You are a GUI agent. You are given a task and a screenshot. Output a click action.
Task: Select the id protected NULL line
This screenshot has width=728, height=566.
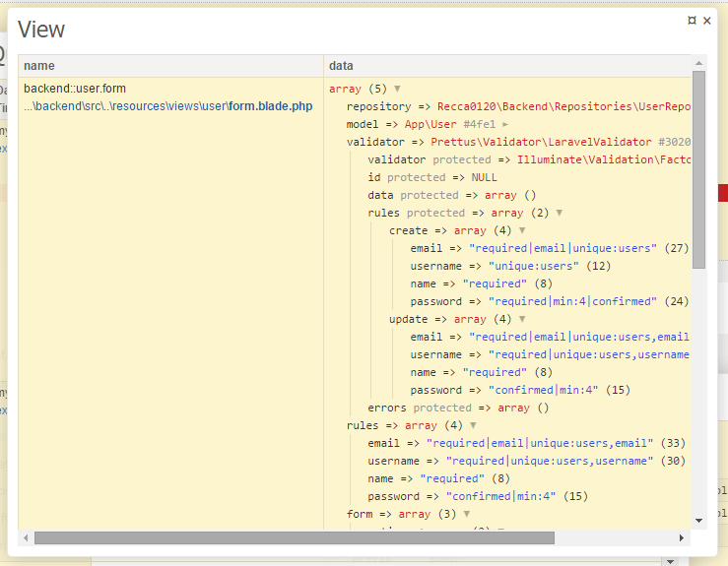tap(432, 177)
